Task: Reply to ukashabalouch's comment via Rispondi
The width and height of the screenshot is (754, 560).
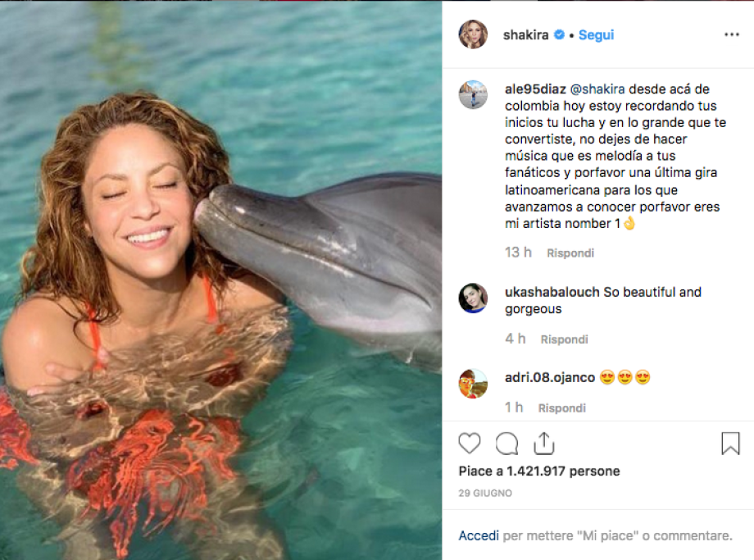Action: click(x=564, y=339)
